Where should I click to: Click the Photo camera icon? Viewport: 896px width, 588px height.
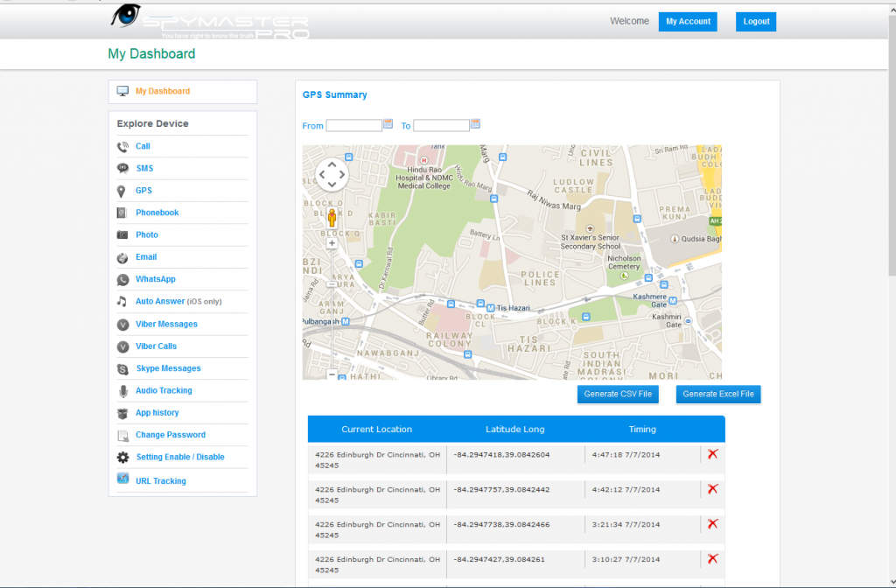[122, 234]
